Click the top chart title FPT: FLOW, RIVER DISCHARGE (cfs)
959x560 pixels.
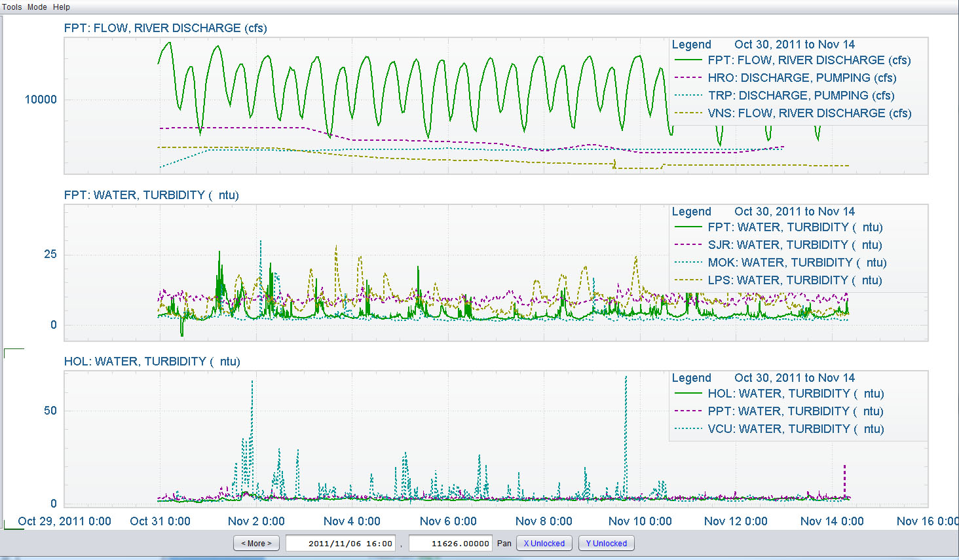click(x=165, y=28)
